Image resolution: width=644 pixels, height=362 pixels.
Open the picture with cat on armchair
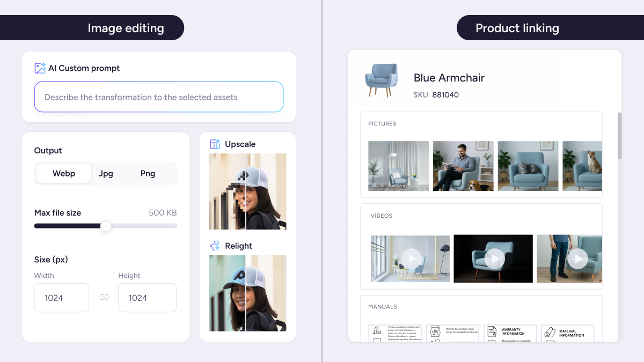528,166
